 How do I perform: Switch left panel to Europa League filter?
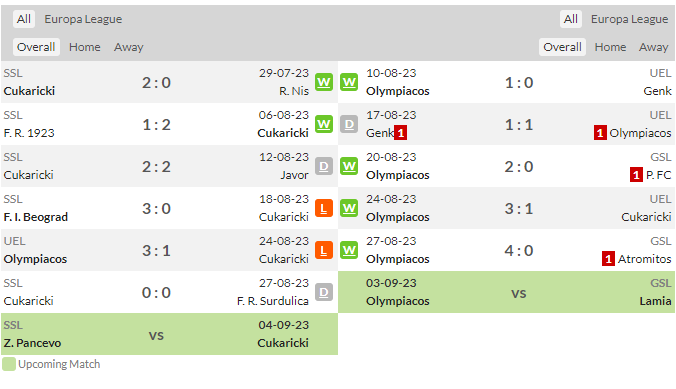pyautogui.click(x=83, y=19)
